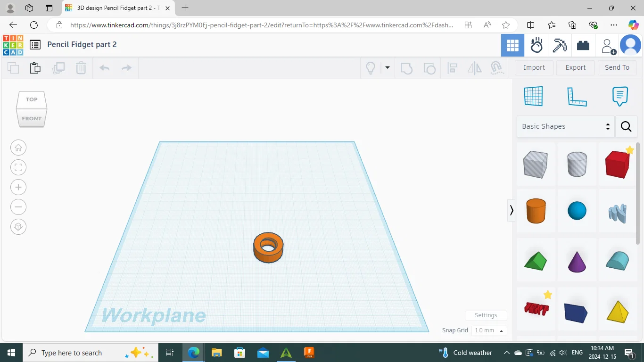Delete the selected shape with trash icon
The width and height of the screenshot is (644, 362).
coord(81,68)
